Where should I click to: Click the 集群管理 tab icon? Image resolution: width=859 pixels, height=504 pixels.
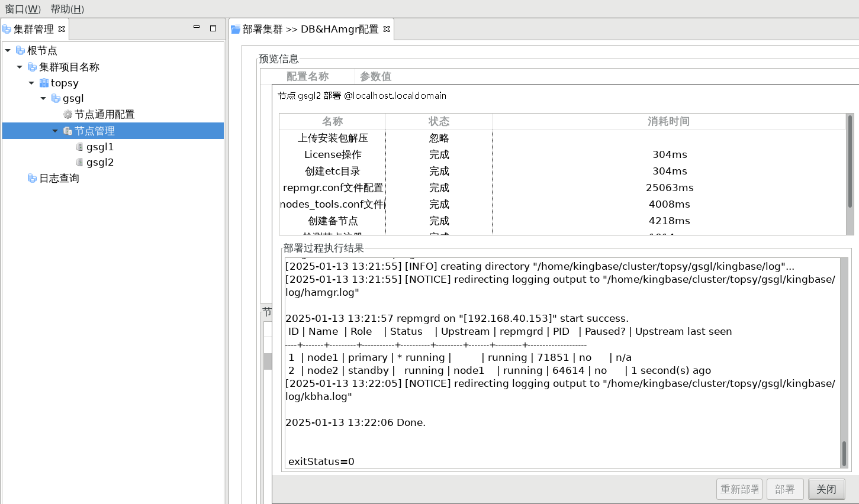7,29
